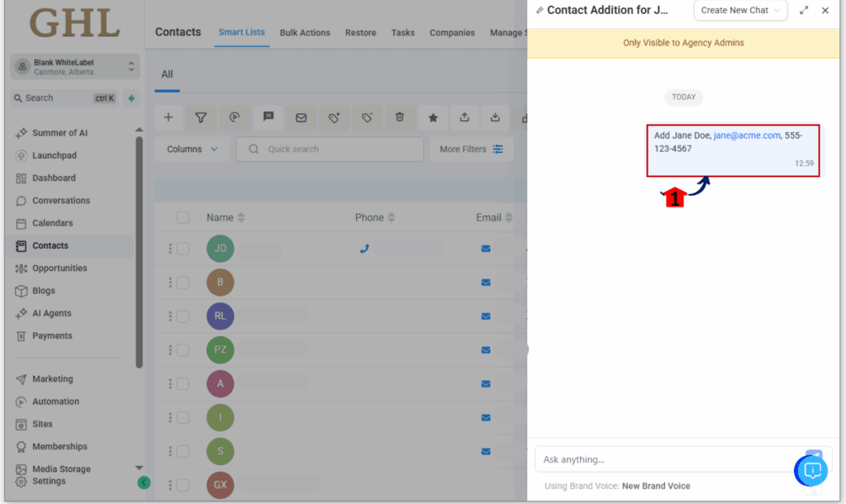The height and width of the screenshot is (504, 846).
Task: Check the GX contact row checkbox
Action: 183,485
